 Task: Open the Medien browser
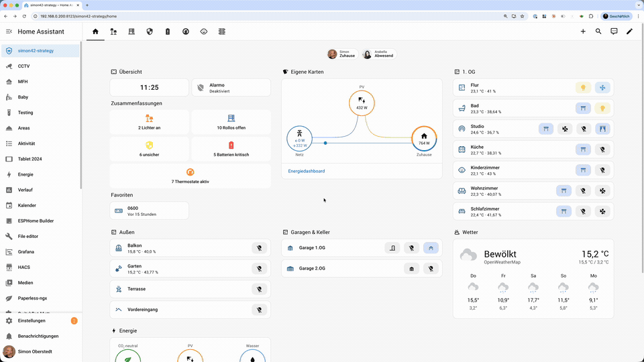pos(40,283)
